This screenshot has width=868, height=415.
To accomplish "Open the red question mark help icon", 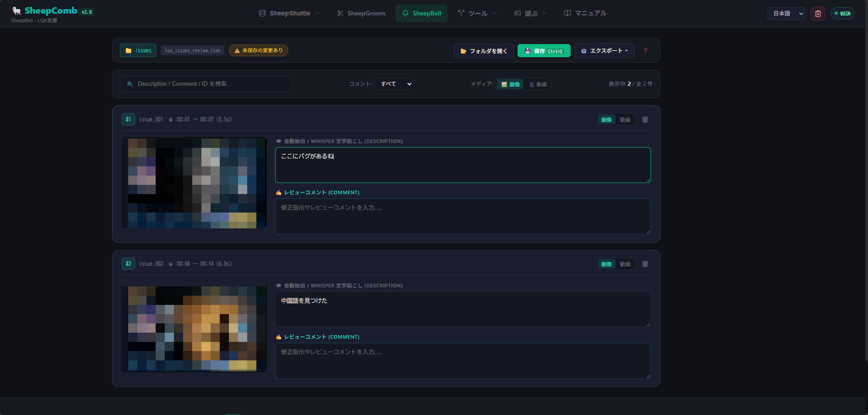I will point(646,51).
